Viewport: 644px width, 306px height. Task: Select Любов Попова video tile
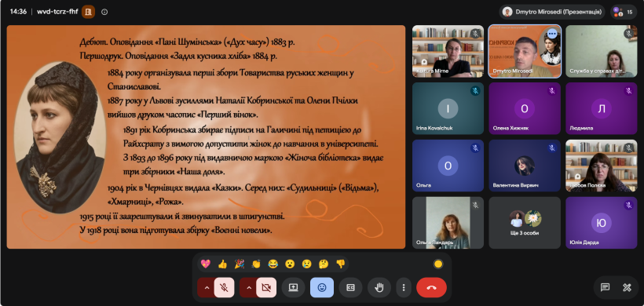tap(602, 166)
